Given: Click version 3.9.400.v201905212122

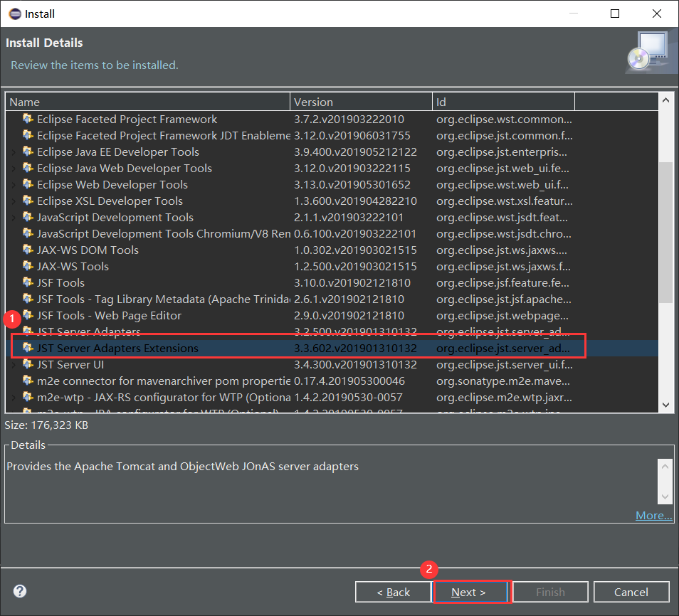Looking at the screenshot, I should 355,152.
